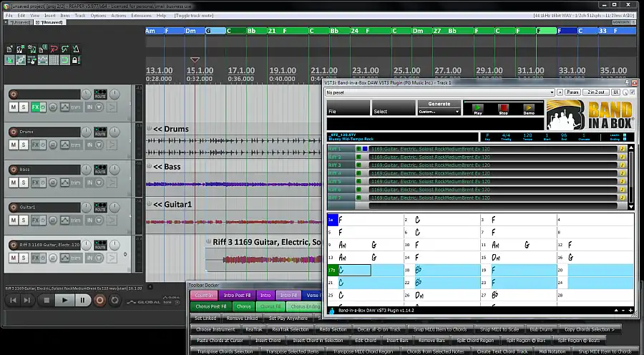Adjust volume knob on Drums track

click(86, 132)
